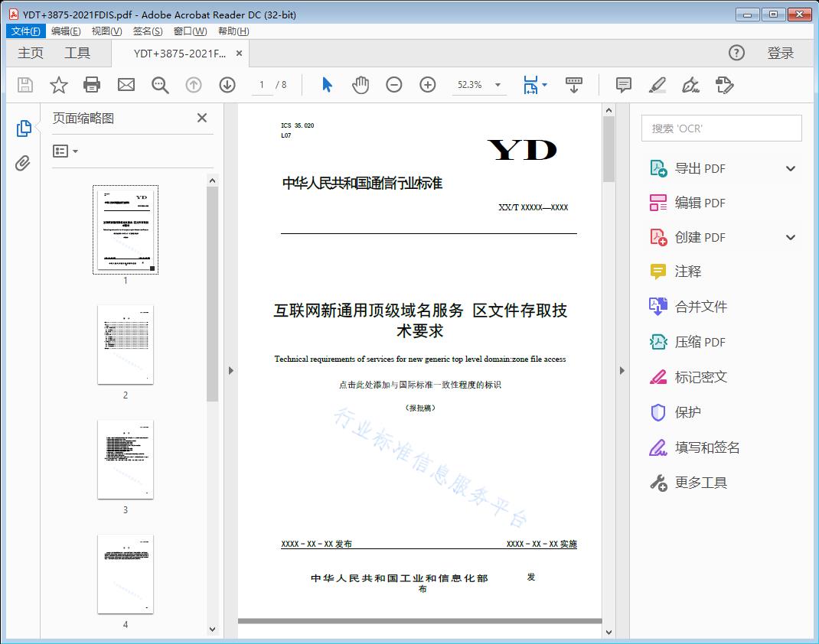This screenshot has width=819, height=644.
Task: Send the PDF by email icon
Action: [x=126, y=85]
